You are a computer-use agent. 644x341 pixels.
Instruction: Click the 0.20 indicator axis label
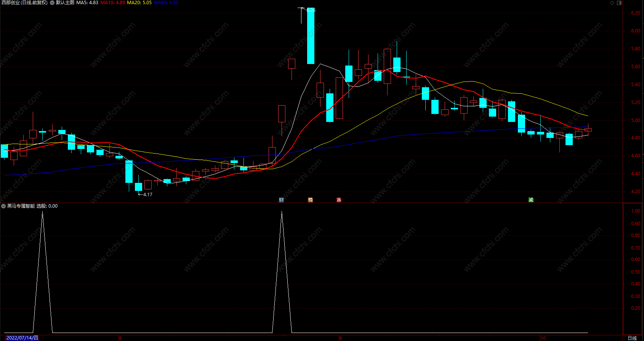tap(636, 308)
